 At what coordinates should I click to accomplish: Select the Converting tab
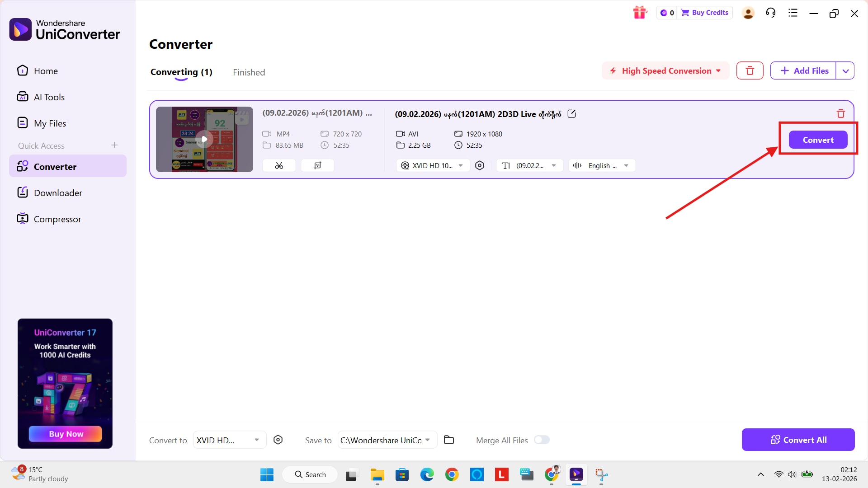click(x=181, y=71)
